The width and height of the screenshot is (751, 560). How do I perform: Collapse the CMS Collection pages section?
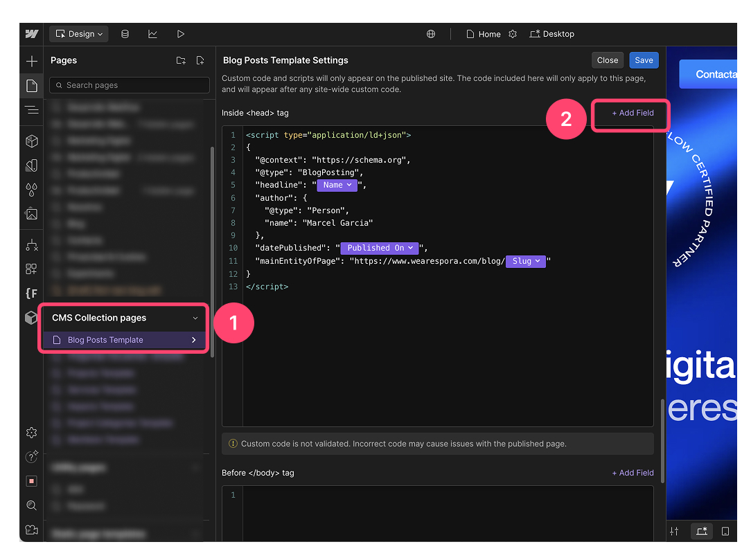pyautogui.click(x=195, y=318)
